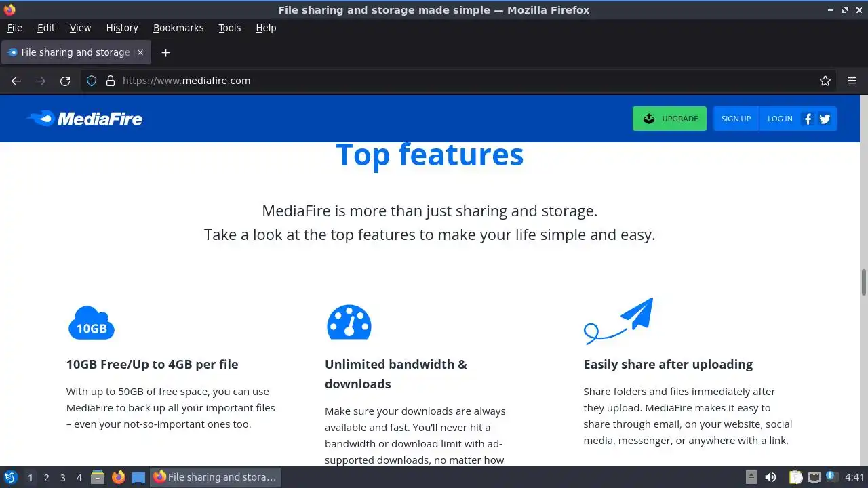This screenshot has width=868, height=488.
Task: Click SIGN UP in the header
Action: pyautogui.click(x=736, y=119)
